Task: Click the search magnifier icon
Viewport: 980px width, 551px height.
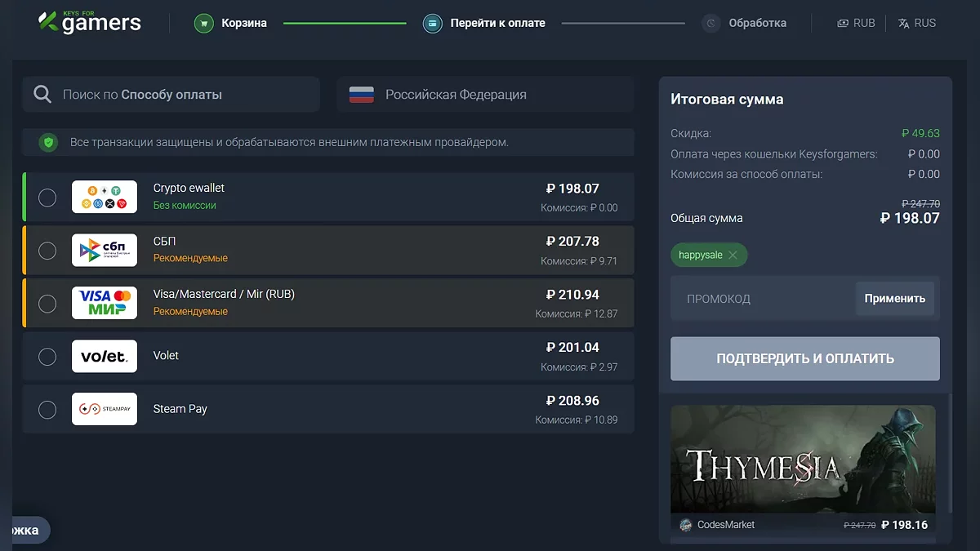Action: (42, 95)
